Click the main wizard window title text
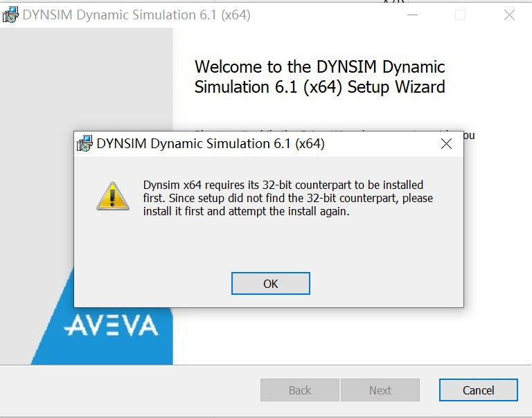This screenshot has height=418, width=532. (x=136, y=15)
